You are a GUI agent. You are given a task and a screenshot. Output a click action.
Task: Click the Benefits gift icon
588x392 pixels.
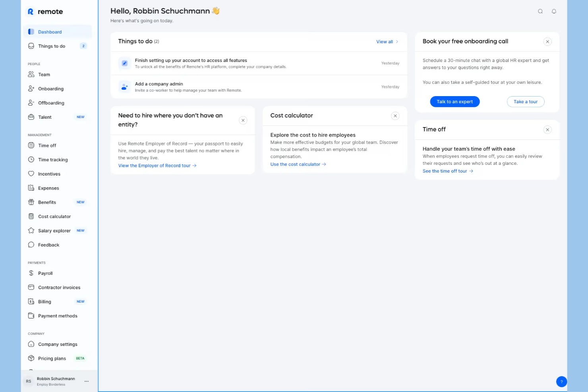31,202
